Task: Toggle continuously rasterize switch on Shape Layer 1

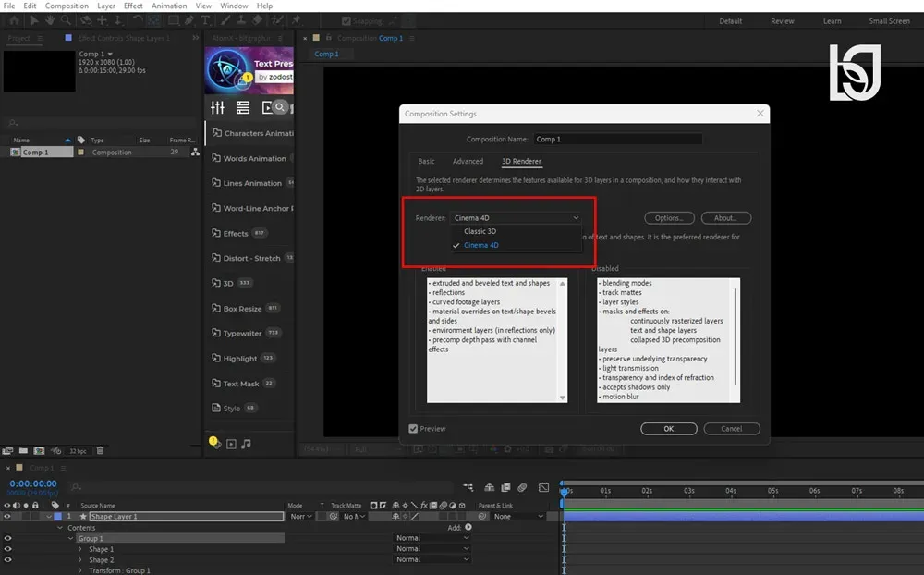Action: coord(406,516)
